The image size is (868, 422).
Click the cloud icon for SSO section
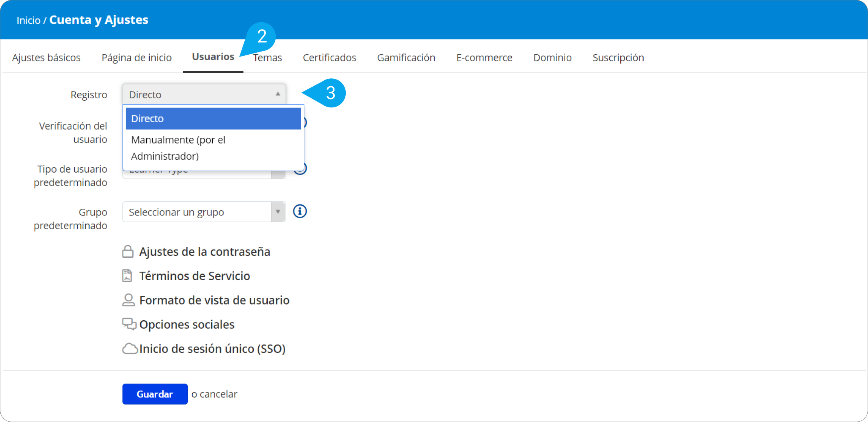click(130, 349)
